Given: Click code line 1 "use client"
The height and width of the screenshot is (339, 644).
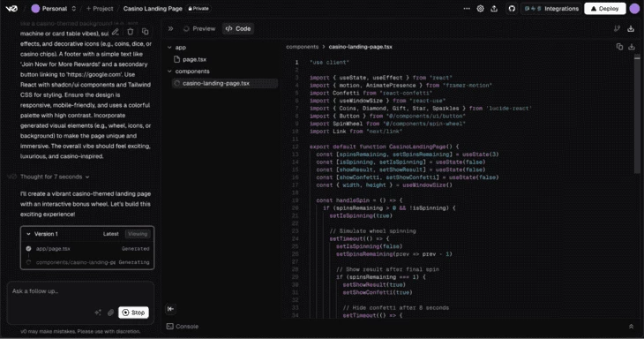Looking at the screenshot, I should (x=329, y=63).
